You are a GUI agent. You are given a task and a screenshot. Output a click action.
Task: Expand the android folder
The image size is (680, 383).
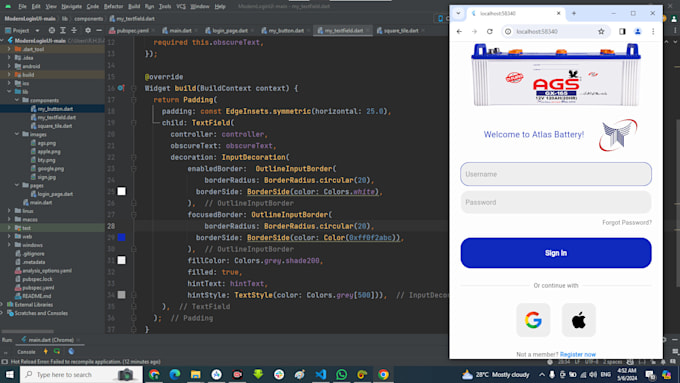point(9,66)
